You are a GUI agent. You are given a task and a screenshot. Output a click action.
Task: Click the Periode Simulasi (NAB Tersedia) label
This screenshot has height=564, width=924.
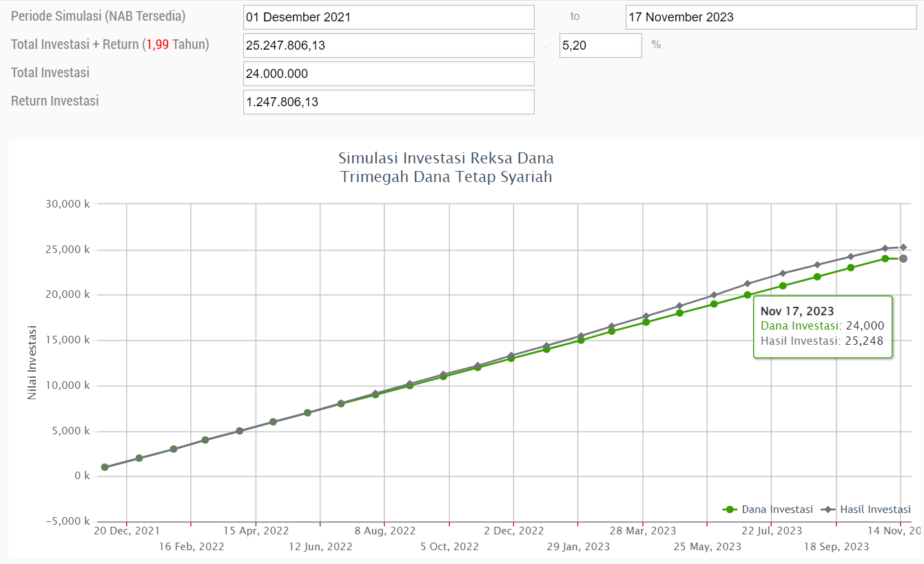click(99, 17)
